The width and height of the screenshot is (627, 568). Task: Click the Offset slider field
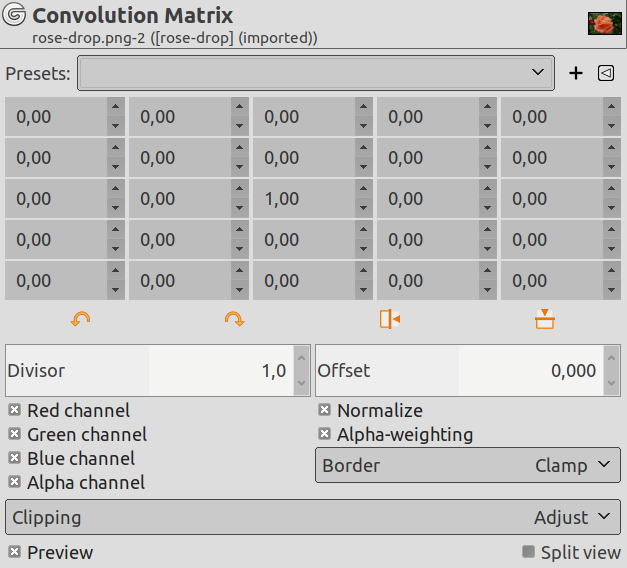click(x=459, y=370)
